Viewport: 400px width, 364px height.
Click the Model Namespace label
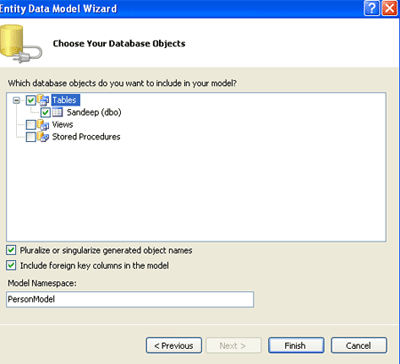(42, 283)
